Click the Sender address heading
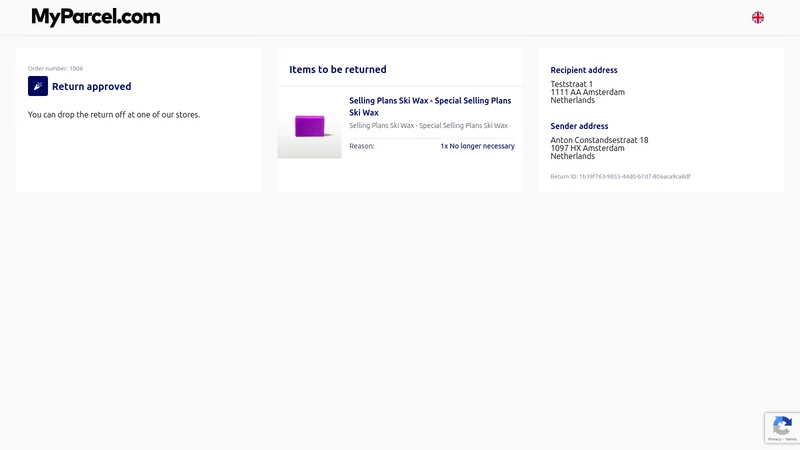 click(x=579, y=126)
